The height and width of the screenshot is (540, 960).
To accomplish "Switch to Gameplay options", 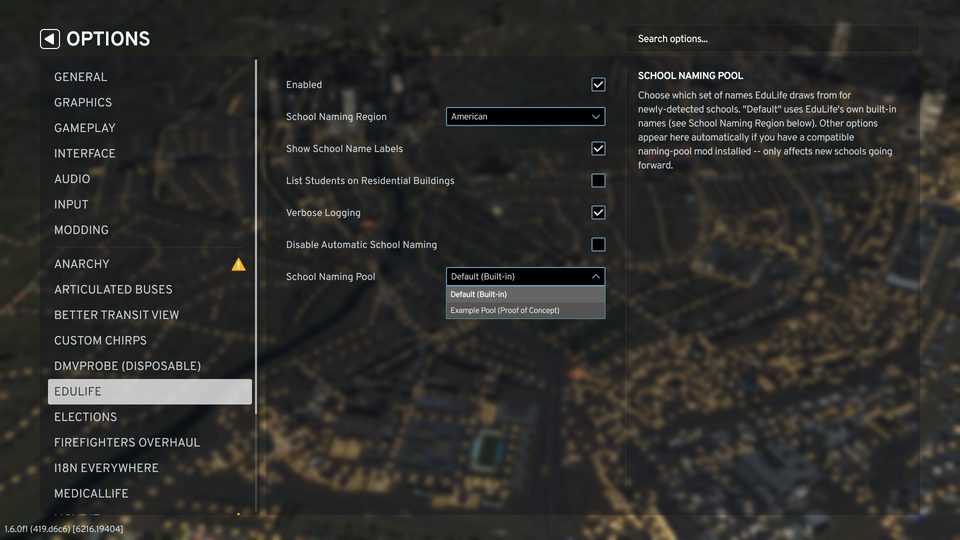I will point(149,128).
